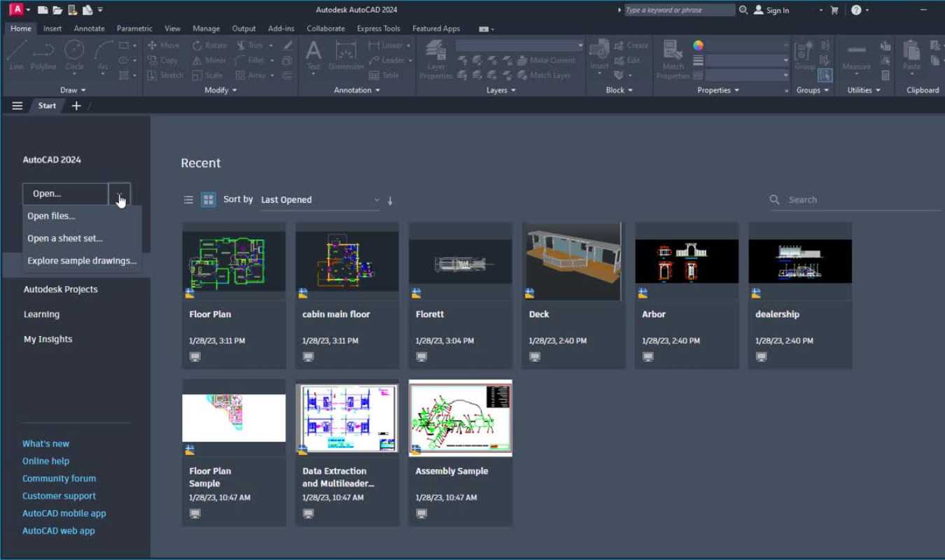
Task: Select the Dimension tool
Action: coord(346,55)
